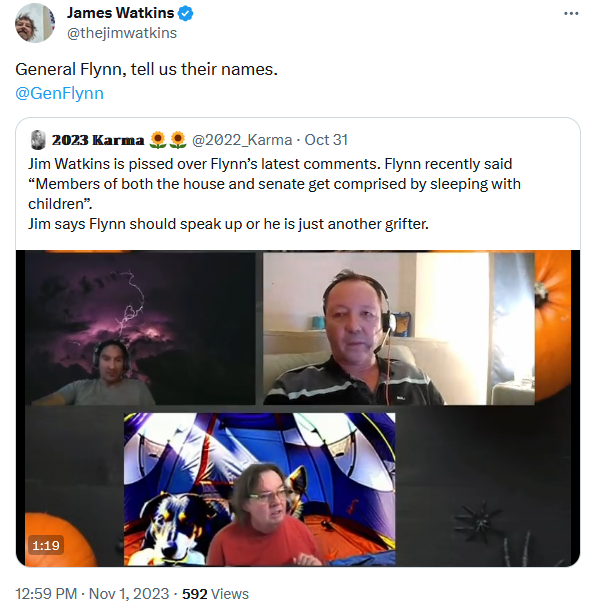Click the 12:59 PM Nov 1, 2023 timestamp
Image resolution: width=593 pixels, height=611 pixels.
tap(92, 594)
